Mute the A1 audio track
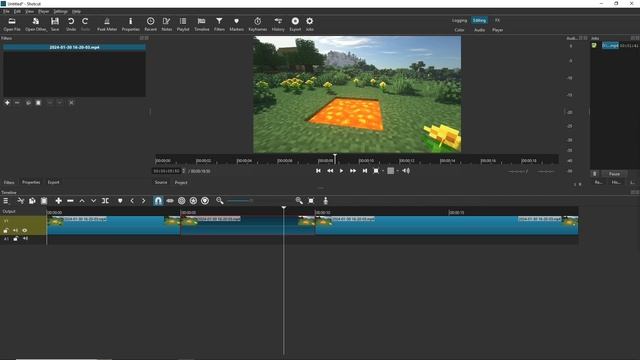The image size is (640, 360). pyautogui.click(x=25, y=239)
